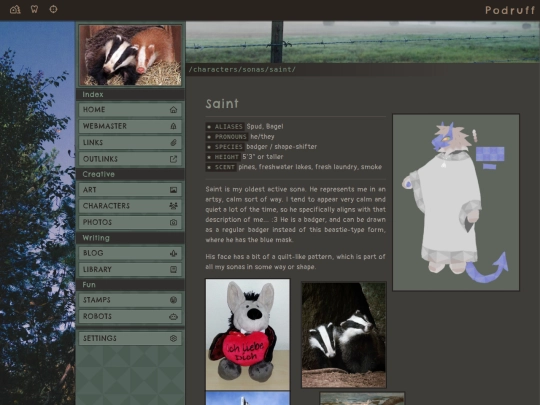
Task: Click the paperclip icon on LINKS row
Action: click(x=173, y=143)
